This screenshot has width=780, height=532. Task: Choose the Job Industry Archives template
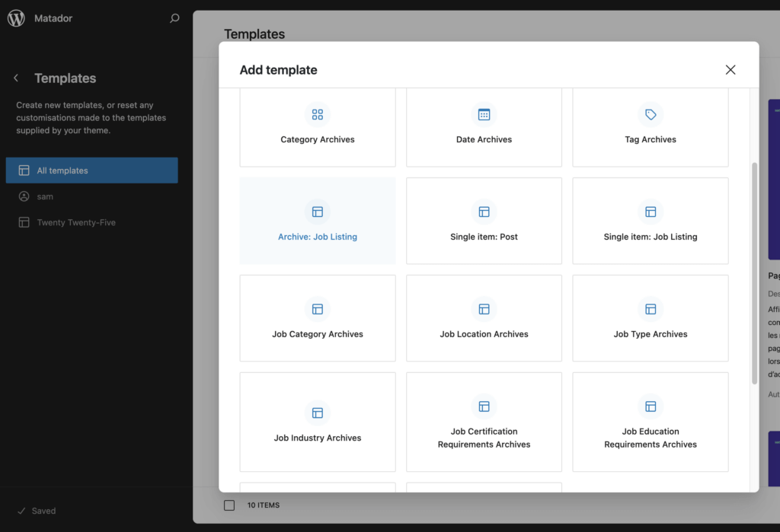point(318,422)
